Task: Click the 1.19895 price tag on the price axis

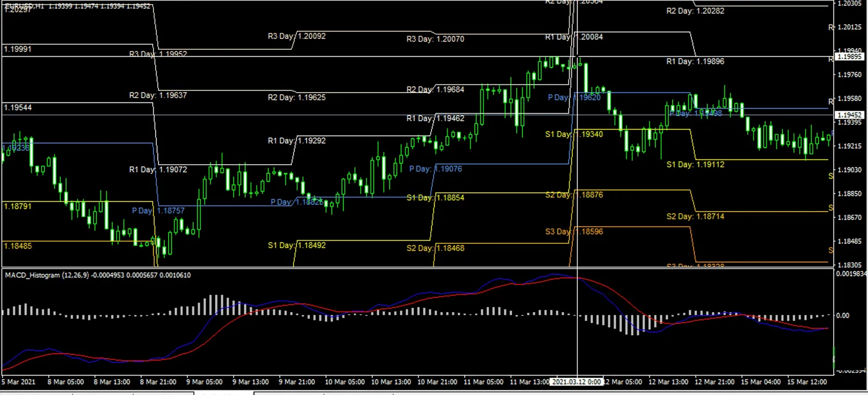Action: tap(849, 57)
